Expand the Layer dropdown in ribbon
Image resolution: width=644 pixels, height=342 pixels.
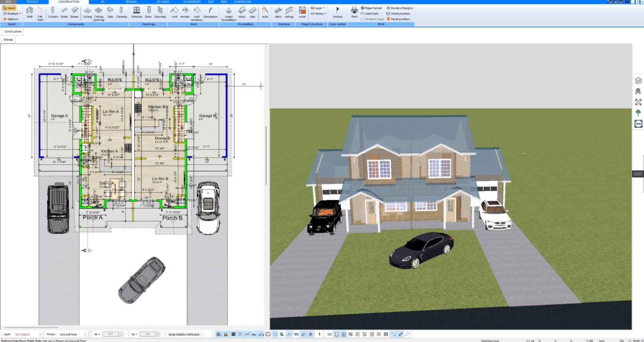point(317,8)
